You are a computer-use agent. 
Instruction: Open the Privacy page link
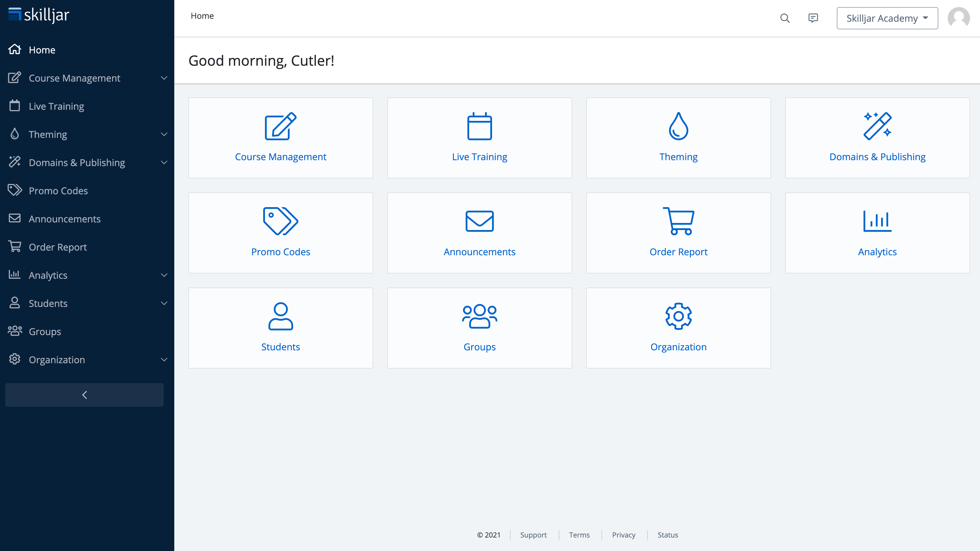pyautogui.click(x=623, y=535)
